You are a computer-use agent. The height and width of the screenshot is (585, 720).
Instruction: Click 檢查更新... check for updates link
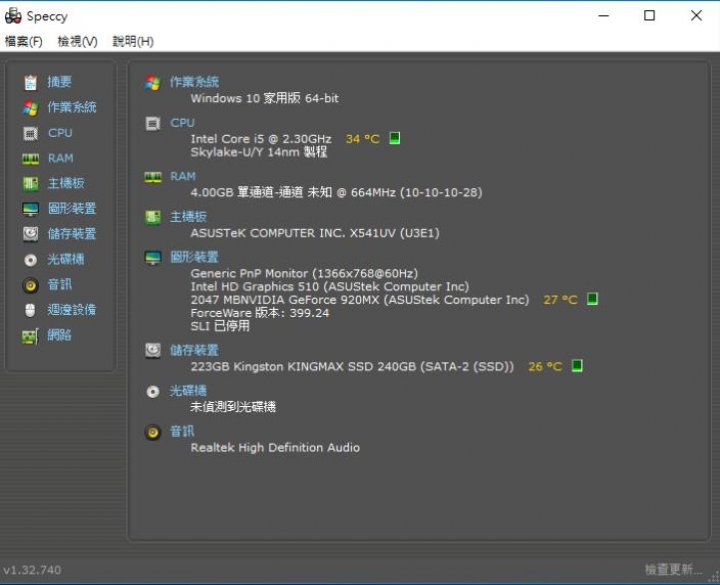(673, 569)
